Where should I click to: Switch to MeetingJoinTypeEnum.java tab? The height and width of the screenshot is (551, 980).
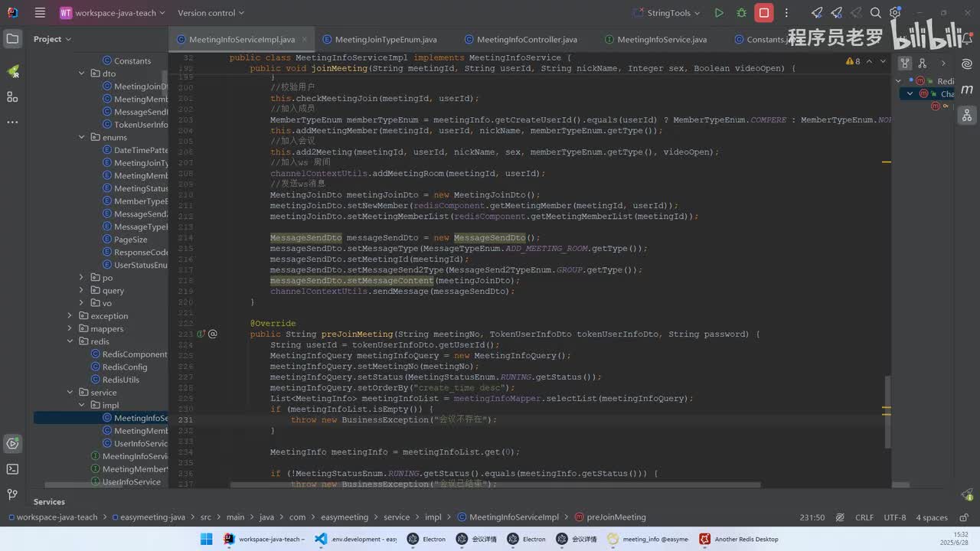coord(379,40)
